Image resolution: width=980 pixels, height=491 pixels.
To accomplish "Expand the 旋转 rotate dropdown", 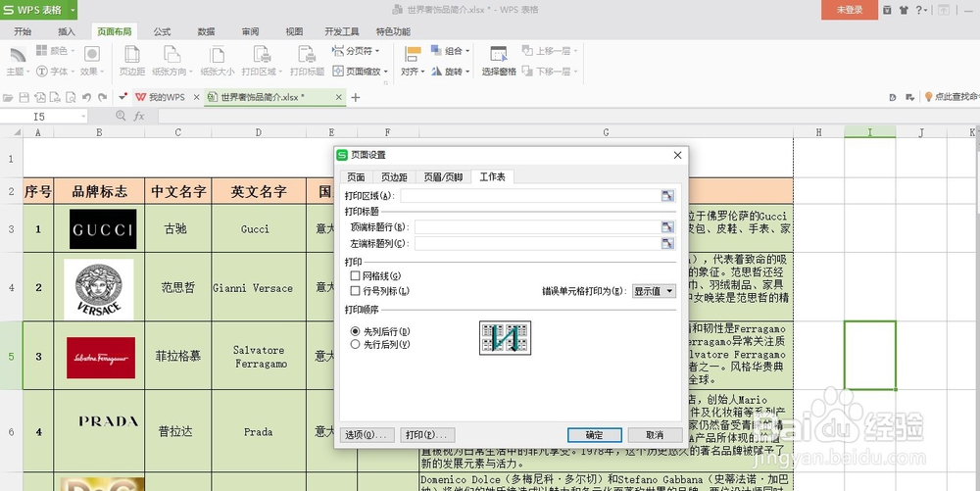I will [466, 72].
